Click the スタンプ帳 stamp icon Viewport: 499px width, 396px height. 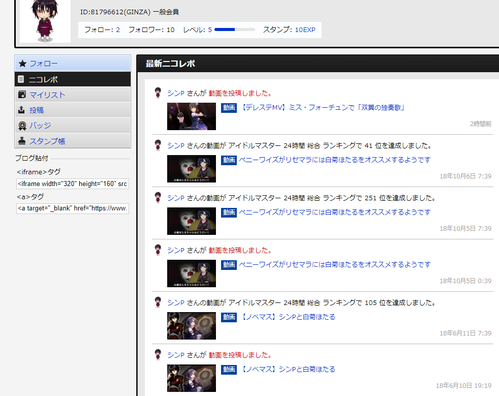22,141
